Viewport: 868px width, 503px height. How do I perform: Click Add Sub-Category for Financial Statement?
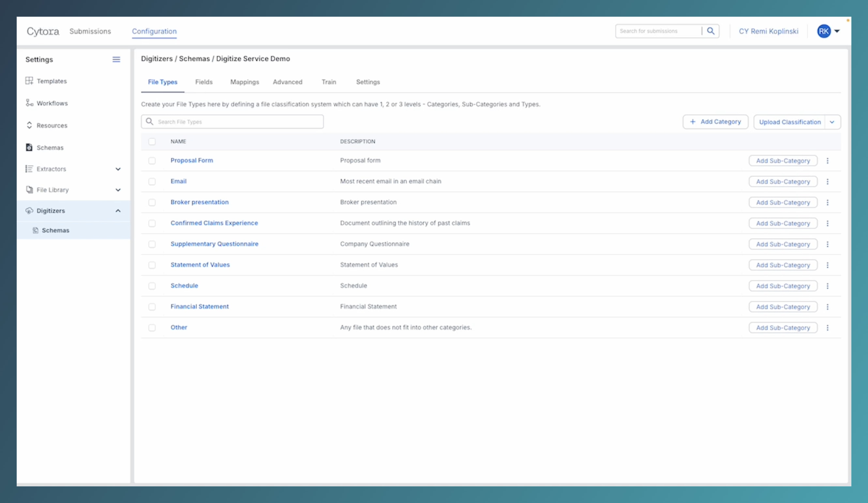coord(783,307)
